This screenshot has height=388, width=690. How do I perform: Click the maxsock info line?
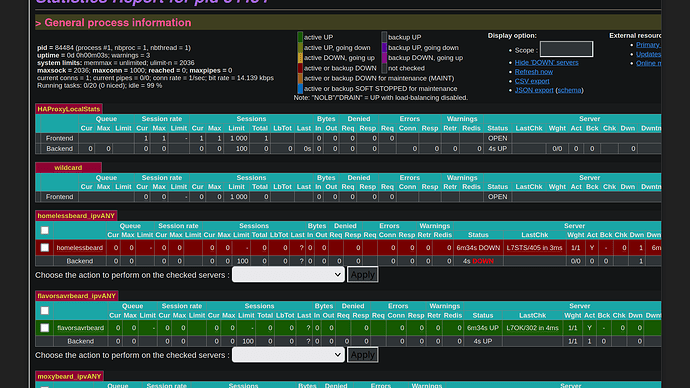135,70
